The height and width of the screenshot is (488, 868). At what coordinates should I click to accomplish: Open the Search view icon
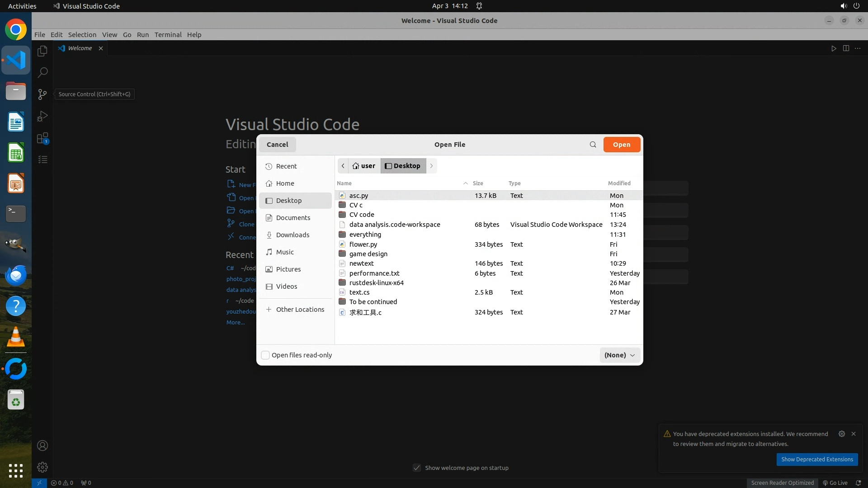(x=42, y=72)
